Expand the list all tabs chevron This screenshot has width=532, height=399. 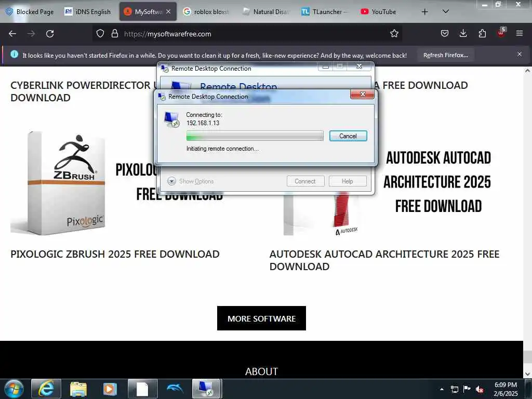coord(446,11)
